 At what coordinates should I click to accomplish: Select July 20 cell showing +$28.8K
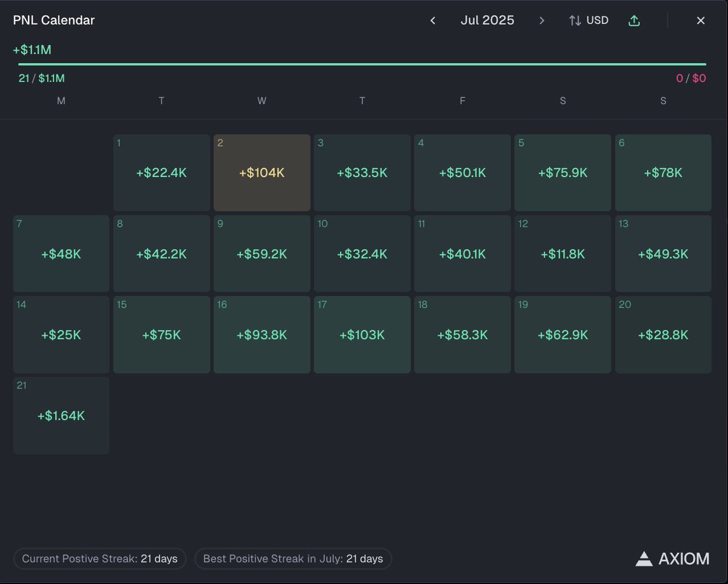coord(663,335)
